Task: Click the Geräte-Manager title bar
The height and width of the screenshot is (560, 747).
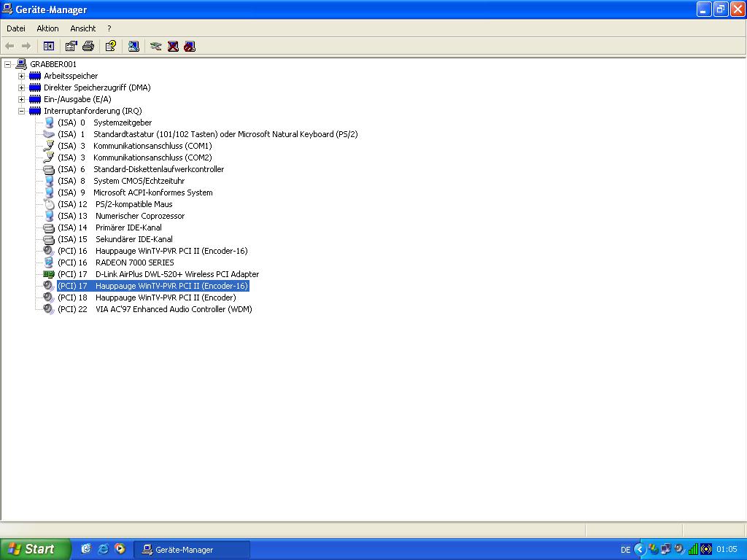Action: point(373,9)
